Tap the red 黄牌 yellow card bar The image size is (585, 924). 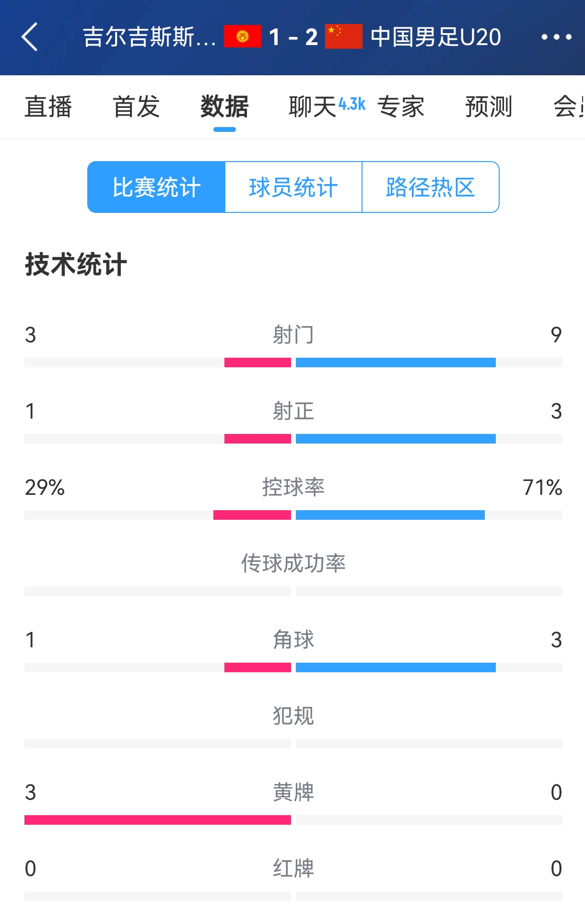(158, 820)
